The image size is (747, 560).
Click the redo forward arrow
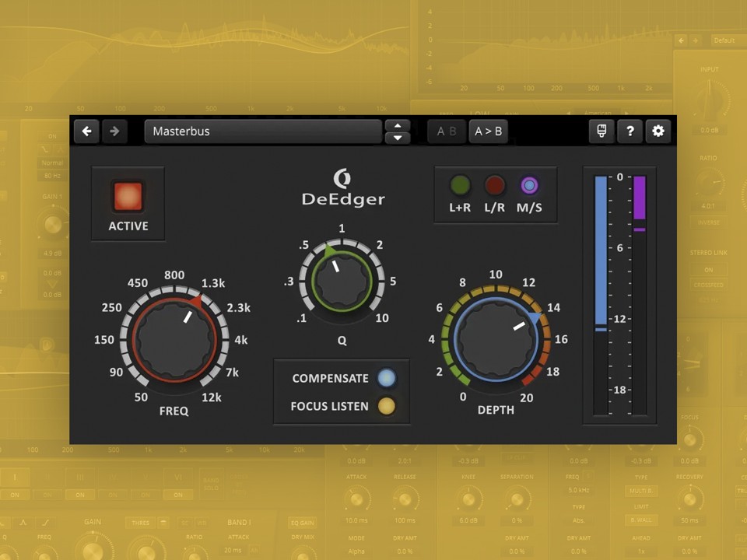click(114, 131)
